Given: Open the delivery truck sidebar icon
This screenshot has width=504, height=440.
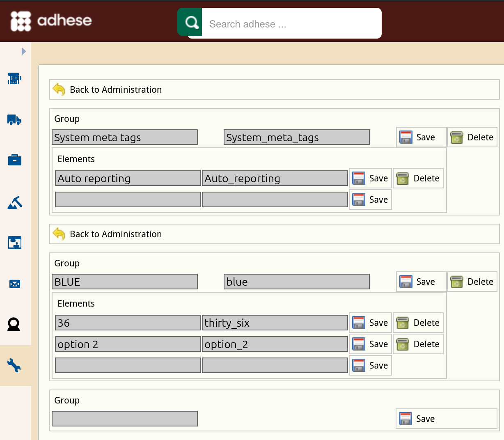Looking at the screenshot, I should coord(14,119).
